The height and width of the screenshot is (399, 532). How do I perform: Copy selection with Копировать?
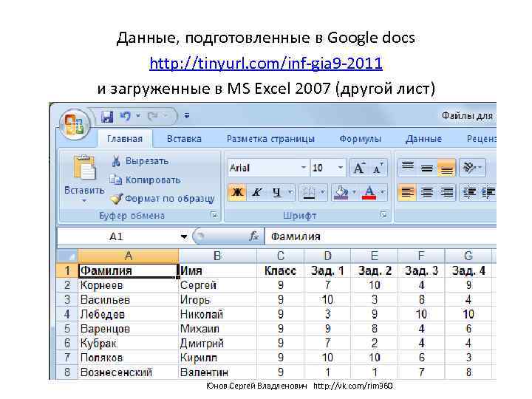click(145, 180)
